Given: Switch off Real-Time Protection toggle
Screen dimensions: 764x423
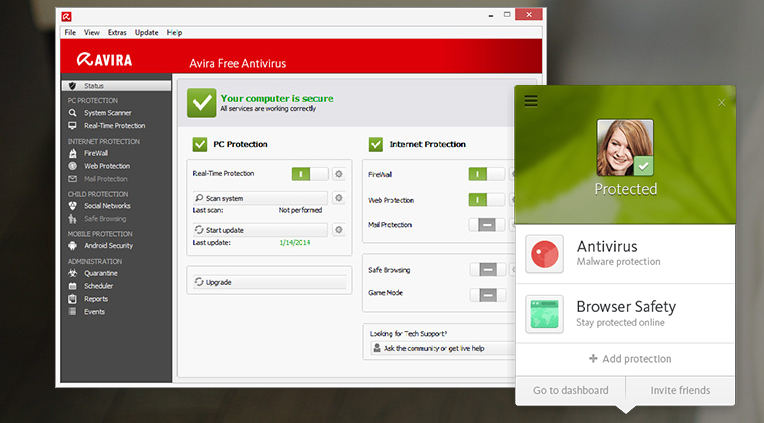Looking at the screenshot, I should pyautogui.click(x=310, y=174).
